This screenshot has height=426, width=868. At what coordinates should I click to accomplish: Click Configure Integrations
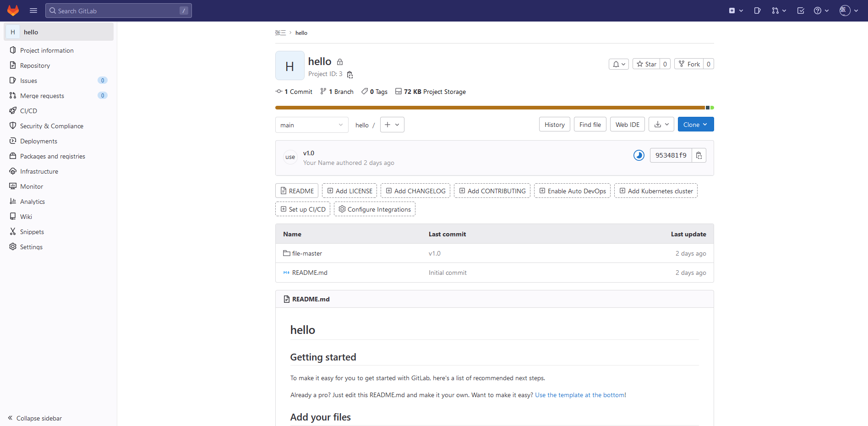click(375, 209)
